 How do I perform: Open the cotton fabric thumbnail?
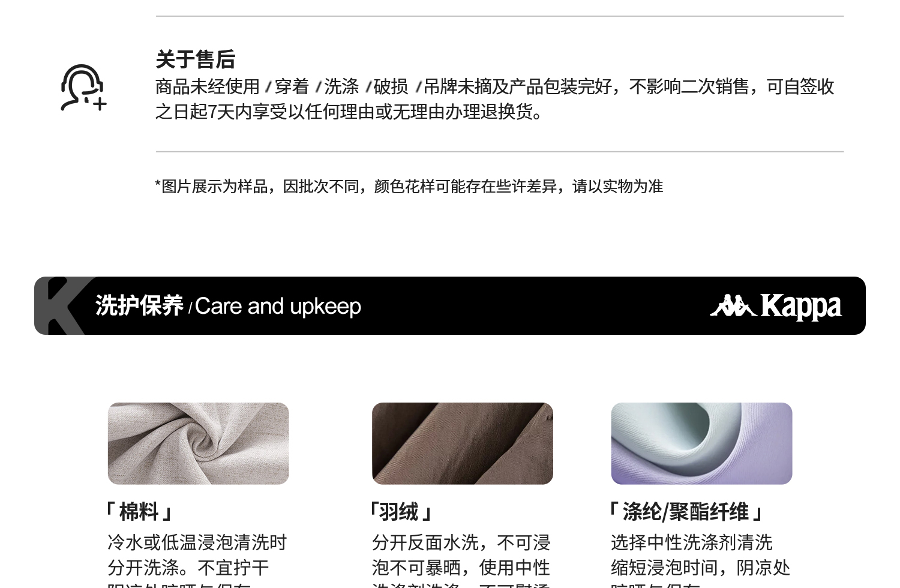198,443
